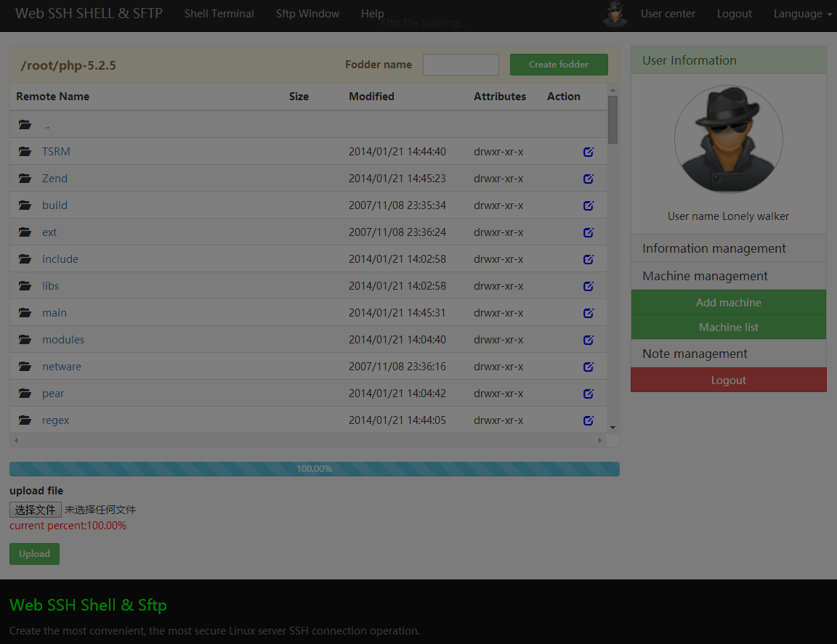837x644 pixels.
Task: Open the Language dropdown menu
Action: tap(802, 14)
